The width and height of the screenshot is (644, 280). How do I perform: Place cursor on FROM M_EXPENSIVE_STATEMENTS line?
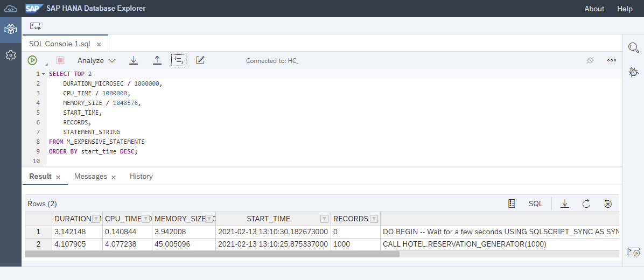tap(97, 142)
